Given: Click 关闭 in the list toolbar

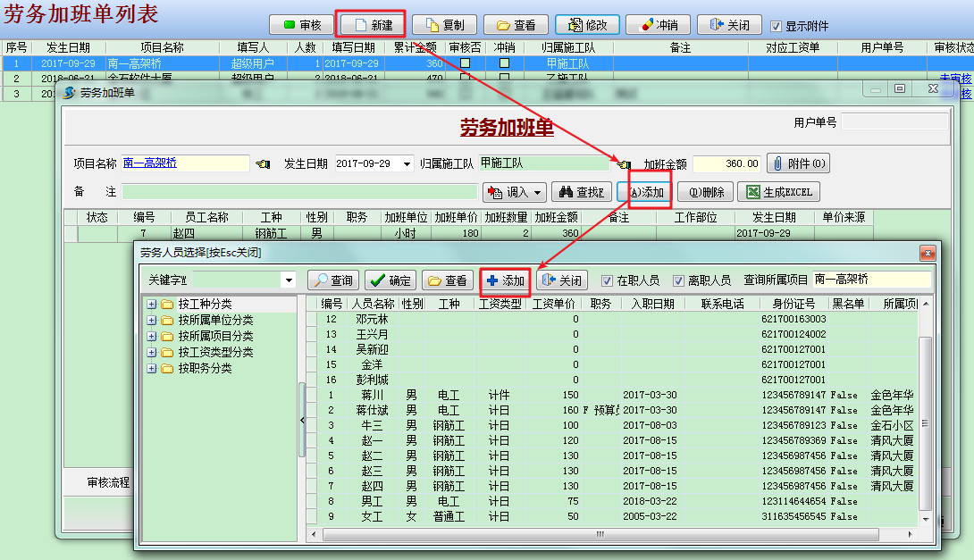Looking at the screenshot, I should click(x=730, y=25).
